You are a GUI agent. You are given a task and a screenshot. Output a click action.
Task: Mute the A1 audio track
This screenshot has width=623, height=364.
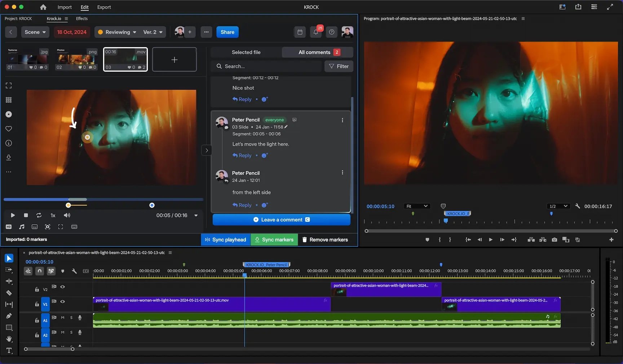63,318
